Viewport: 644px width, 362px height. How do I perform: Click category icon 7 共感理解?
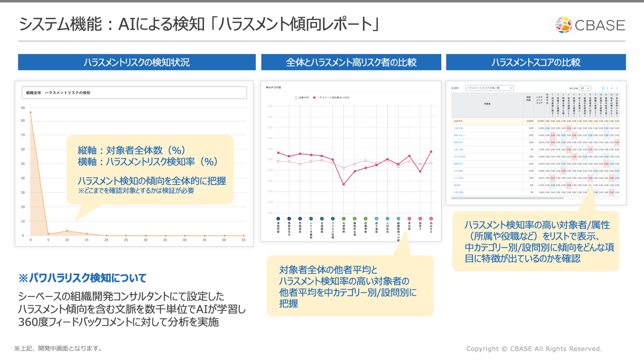tap(344, 219)
